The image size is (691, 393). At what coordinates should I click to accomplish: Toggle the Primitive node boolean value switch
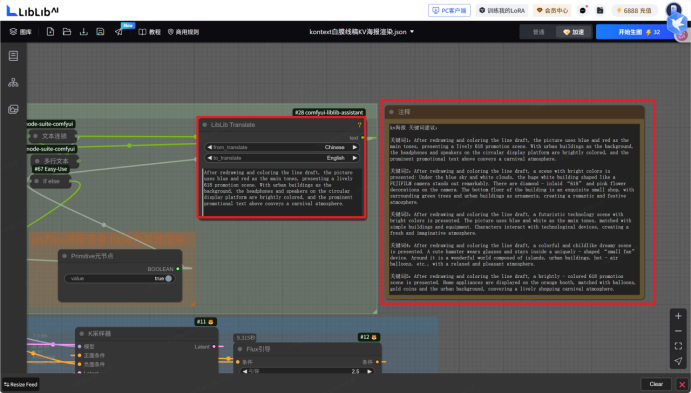(168, 278)
